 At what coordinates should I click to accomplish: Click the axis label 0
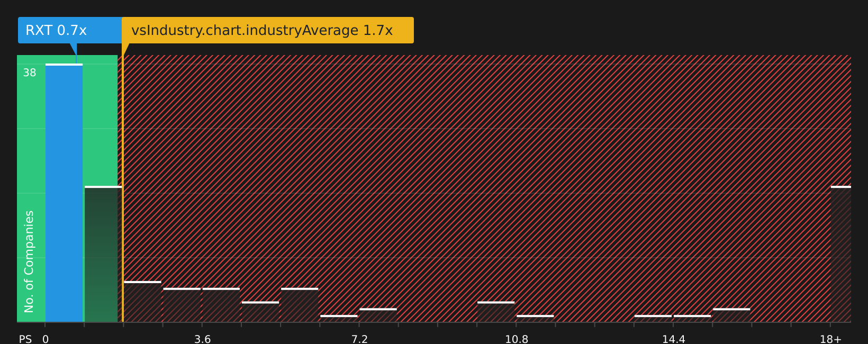(x=46, y=339)
